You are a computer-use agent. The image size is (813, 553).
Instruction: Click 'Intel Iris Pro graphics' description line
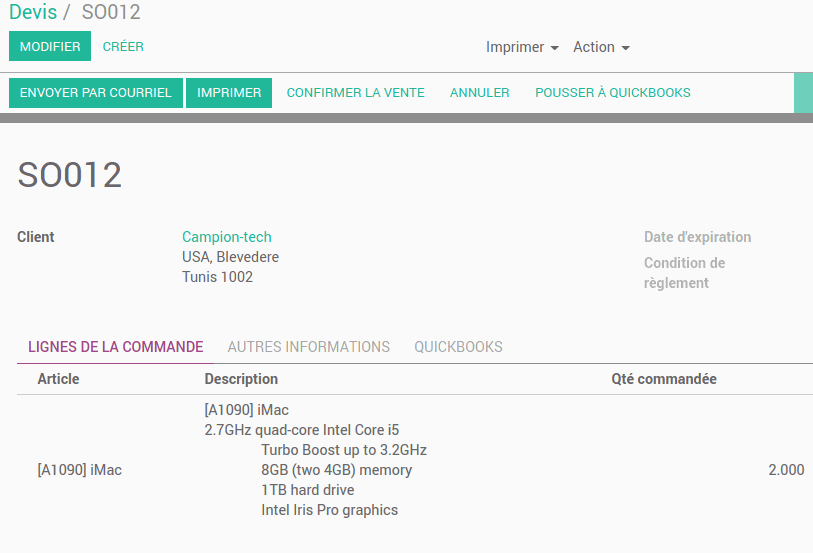coord(329,510)
